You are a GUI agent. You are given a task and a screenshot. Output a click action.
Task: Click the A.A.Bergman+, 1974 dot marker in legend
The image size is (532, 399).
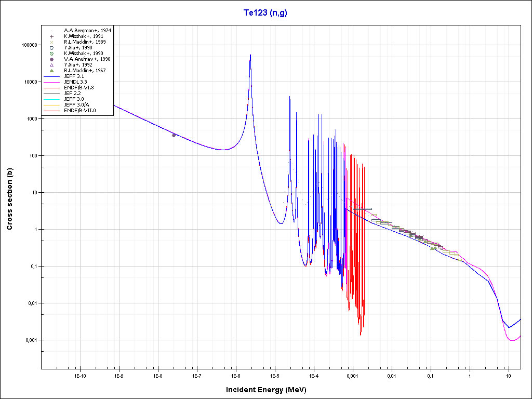[51, 31]
